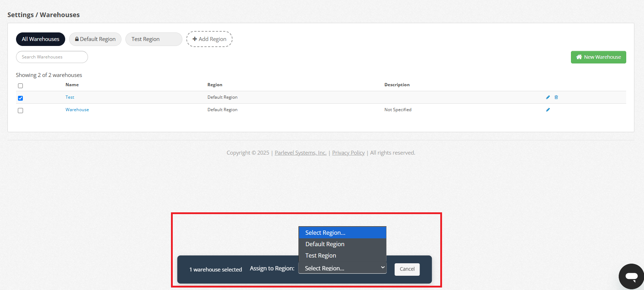Collapse the Select Region combo box
644x290 pixels.
(342, 268)
